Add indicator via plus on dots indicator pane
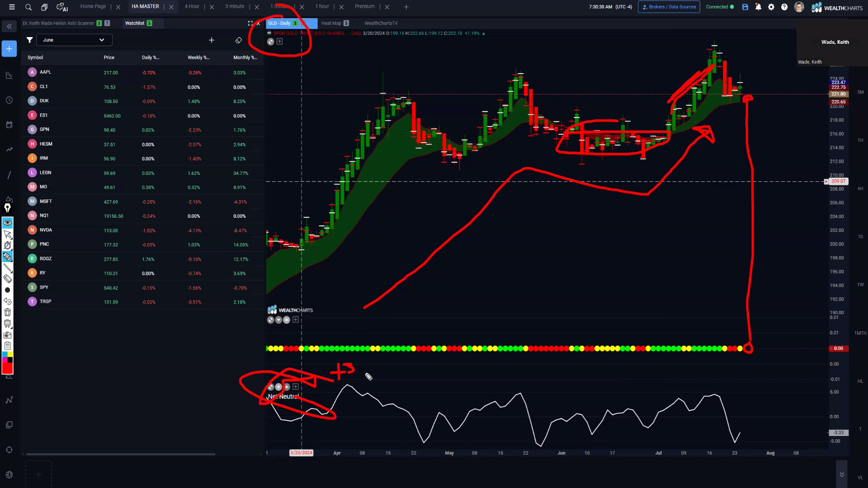 point(296,319)
